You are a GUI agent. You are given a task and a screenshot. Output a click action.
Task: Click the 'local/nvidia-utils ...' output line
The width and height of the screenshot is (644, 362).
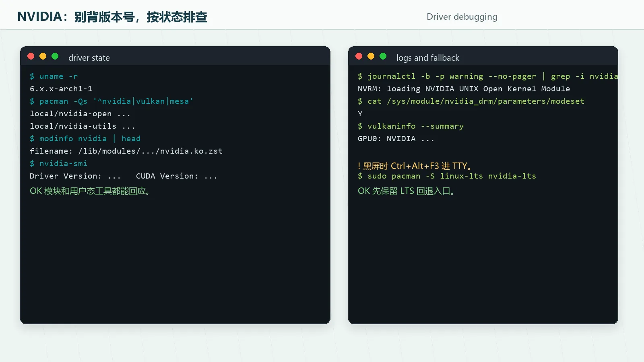83,126
